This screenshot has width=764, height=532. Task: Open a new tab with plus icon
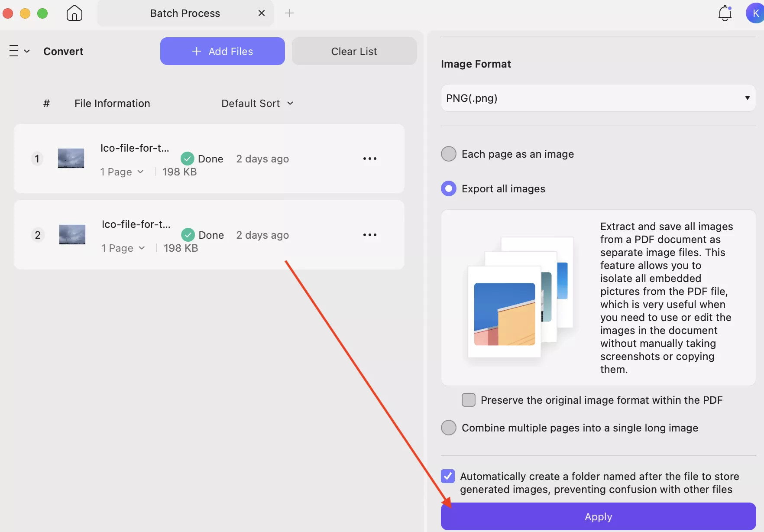coord(289,13)
